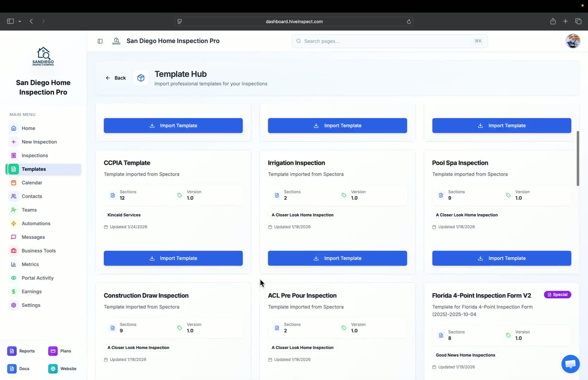Image resolution: width=588 pixels, height=380 pixels.
Task: Click the page vertical scrollbar
Action: pyautogui.click(x=578, y=158)
